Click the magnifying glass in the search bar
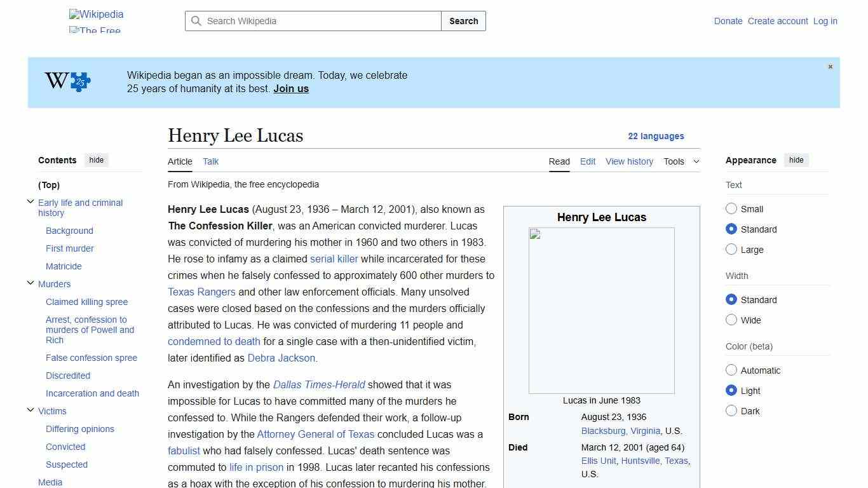The image size is (868, 488). point(197,21)
